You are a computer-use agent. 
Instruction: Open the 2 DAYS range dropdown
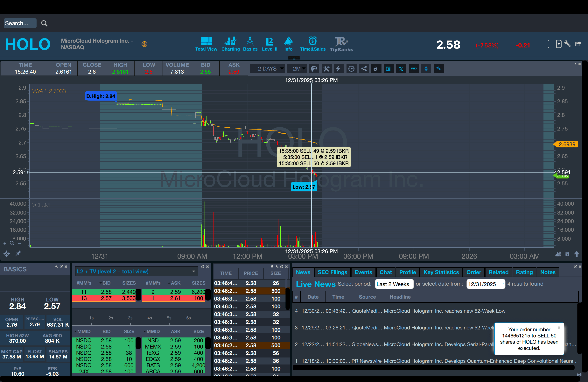coord(268,69)
